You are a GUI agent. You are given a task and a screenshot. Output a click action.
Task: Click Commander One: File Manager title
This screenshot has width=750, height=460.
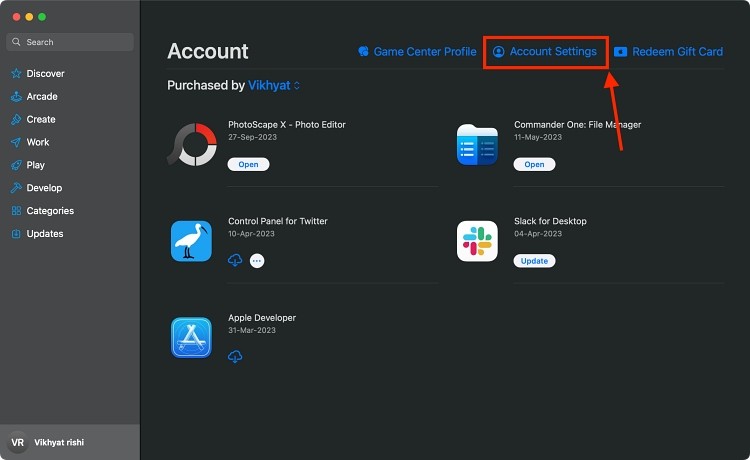(x=577, y=124)
